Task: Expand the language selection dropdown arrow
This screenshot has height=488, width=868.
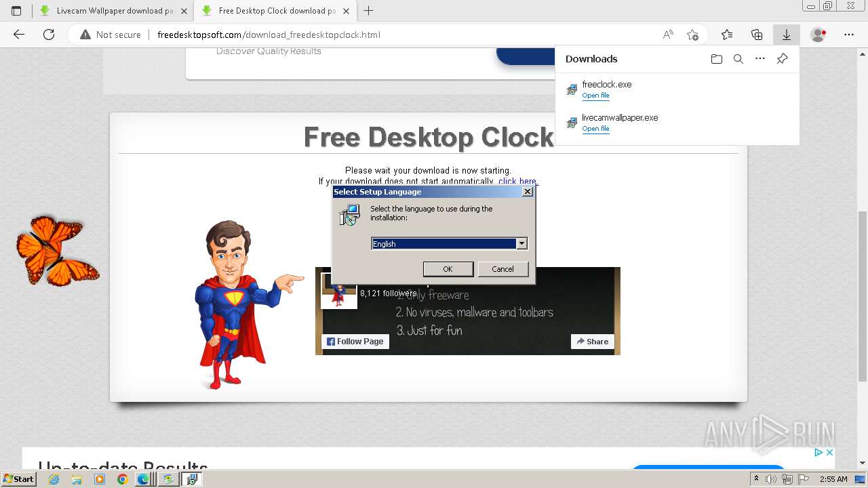Action: 521,243
